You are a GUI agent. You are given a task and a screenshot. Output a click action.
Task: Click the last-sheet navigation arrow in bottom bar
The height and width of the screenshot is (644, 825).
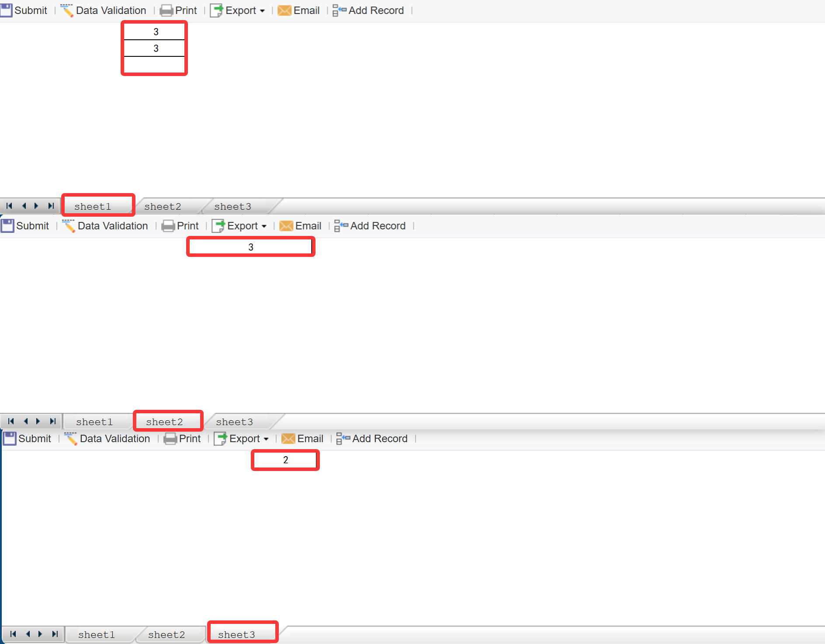(55, 634)
